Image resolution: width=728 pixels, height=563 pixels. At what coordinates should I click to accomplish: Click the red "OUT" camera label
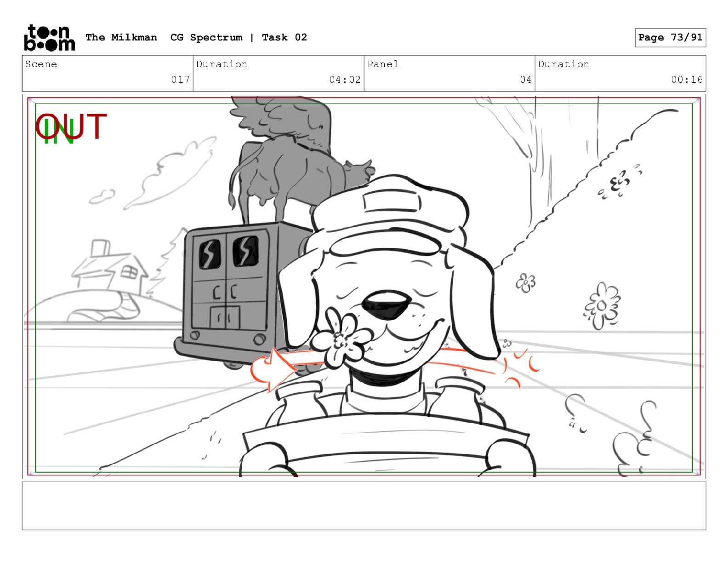point(71,126)
